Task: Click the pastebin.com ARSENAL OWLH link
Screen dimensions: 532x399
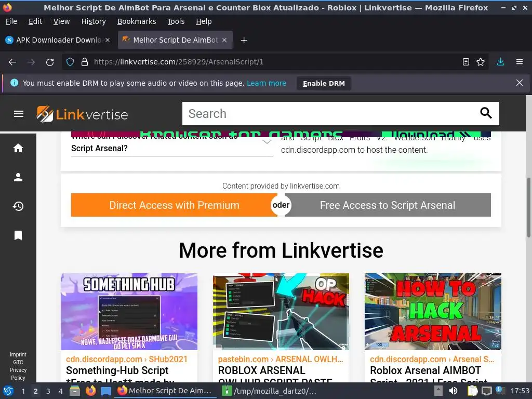Action: pos(280,359)
